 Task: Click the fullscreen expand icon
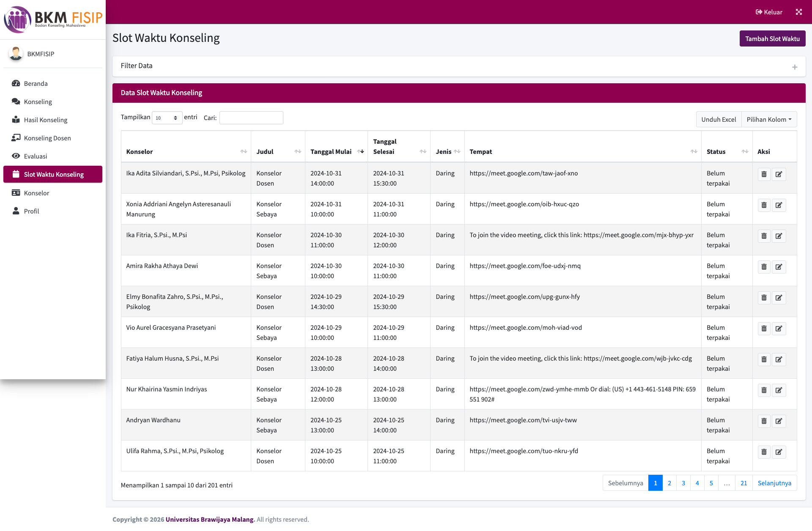pyautogui.click(x=799, y=12)
